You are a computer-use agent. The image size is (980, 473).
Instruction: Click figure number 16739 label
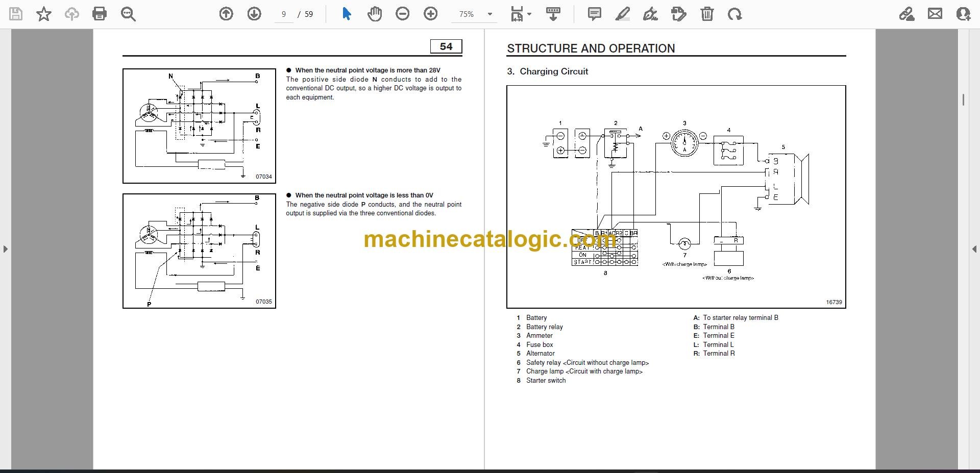coord(834,302)
